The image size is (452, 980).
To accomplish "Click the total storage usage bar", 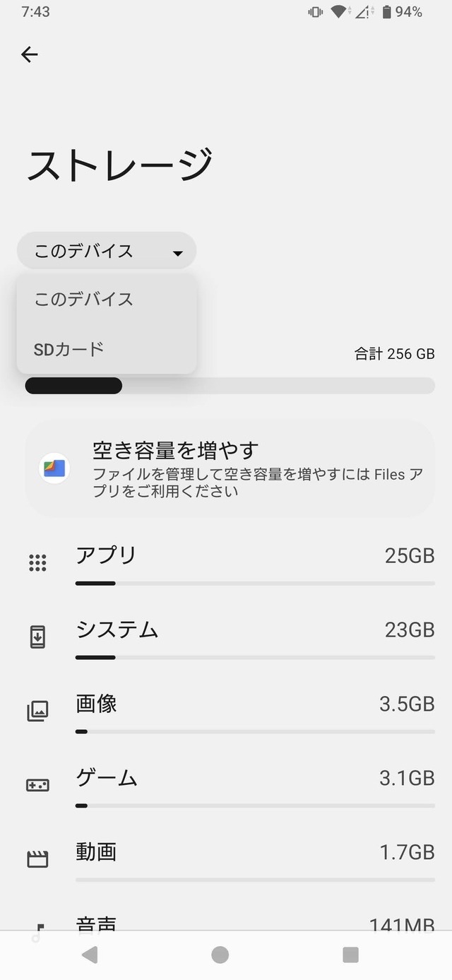I will pyautogui.click(x=230, y=386).
